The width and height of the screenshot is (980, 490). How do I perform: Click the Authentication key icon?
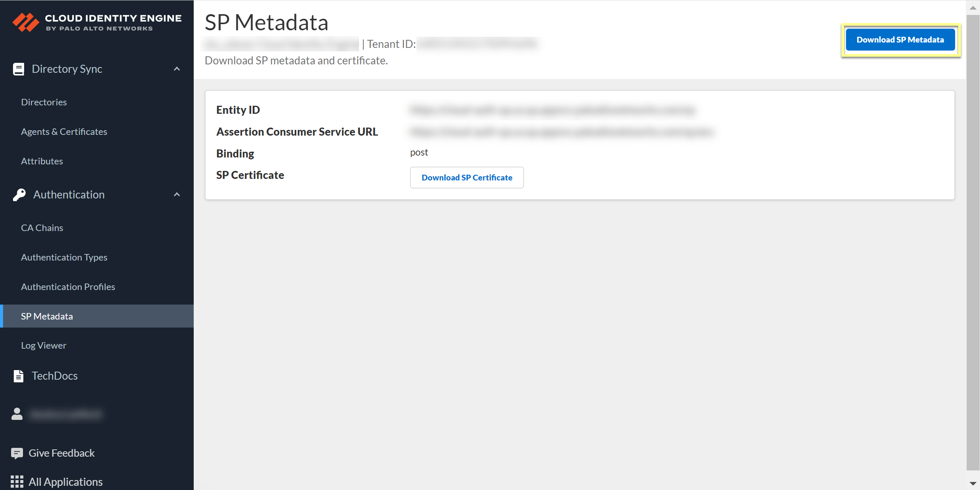tap(19, 195)
